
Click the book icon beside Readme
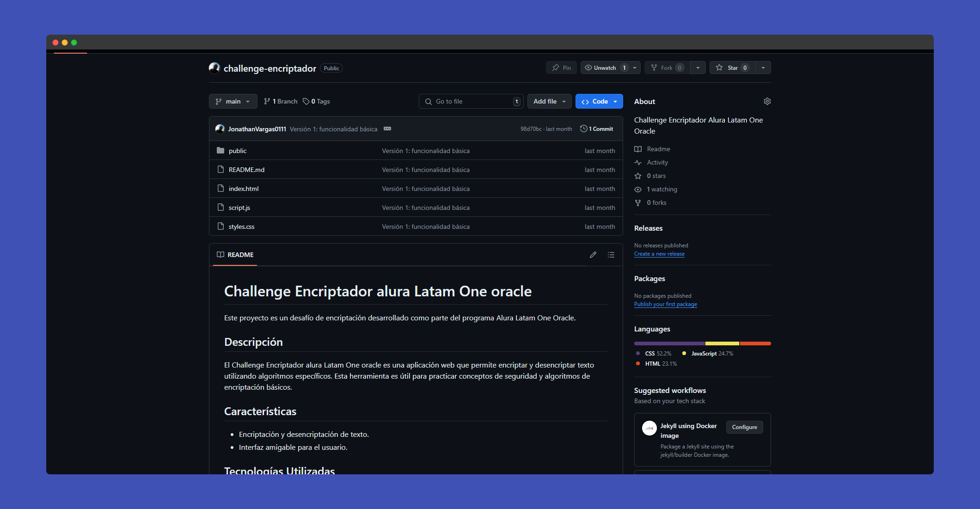[638, 149]
